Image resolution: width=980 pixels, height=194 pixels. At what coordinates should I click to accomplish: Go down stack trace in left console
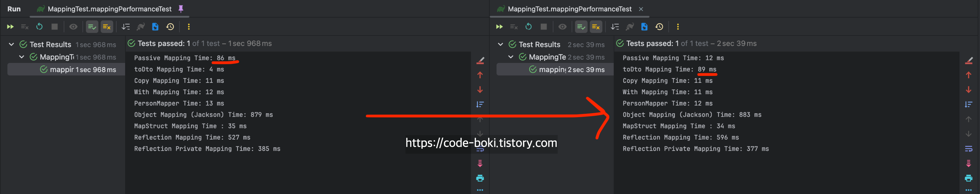point(480,90)
